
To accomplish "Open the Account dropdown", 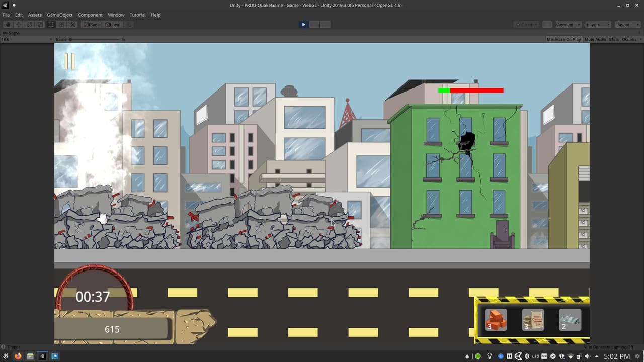I will click(568, 25).
